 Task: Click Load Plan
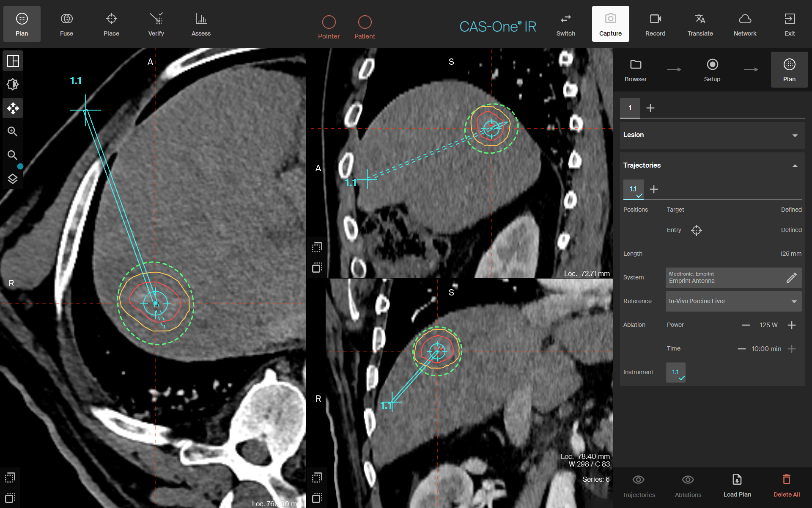(x=737, y=486)
